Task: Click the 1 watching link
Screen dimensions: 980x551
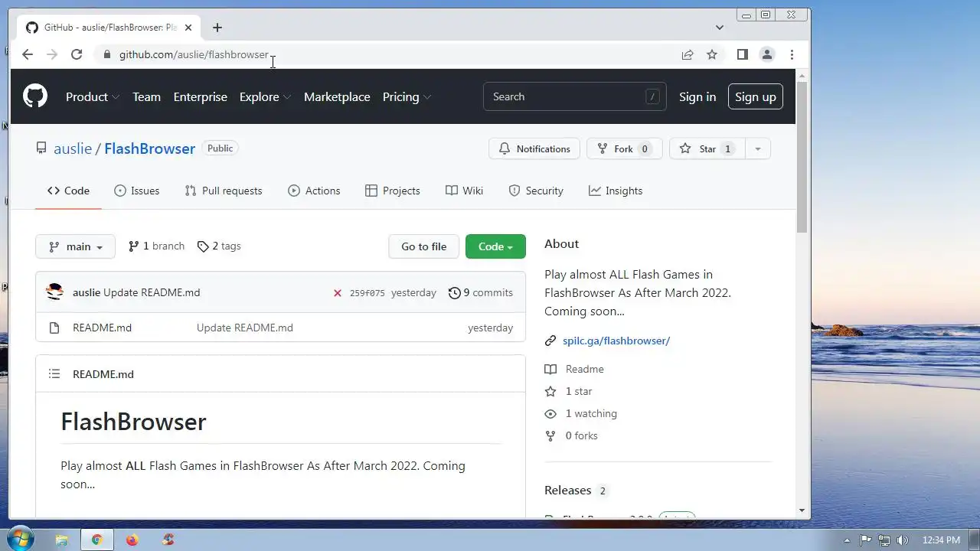Action: [580, 413]
